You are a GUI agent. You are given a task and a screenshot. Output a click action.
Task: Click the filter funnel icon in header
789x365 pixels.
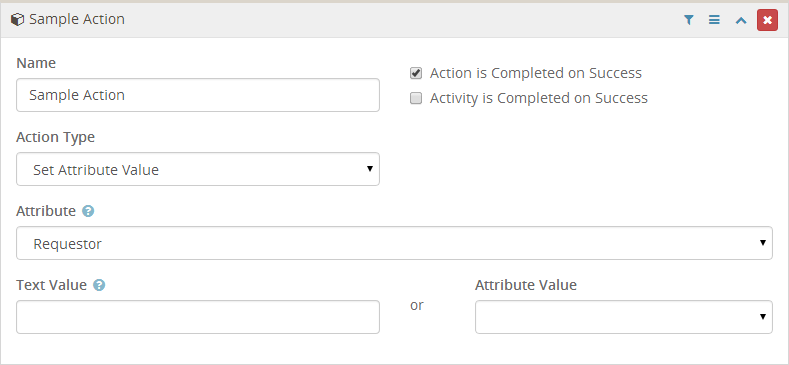point(688,20)
